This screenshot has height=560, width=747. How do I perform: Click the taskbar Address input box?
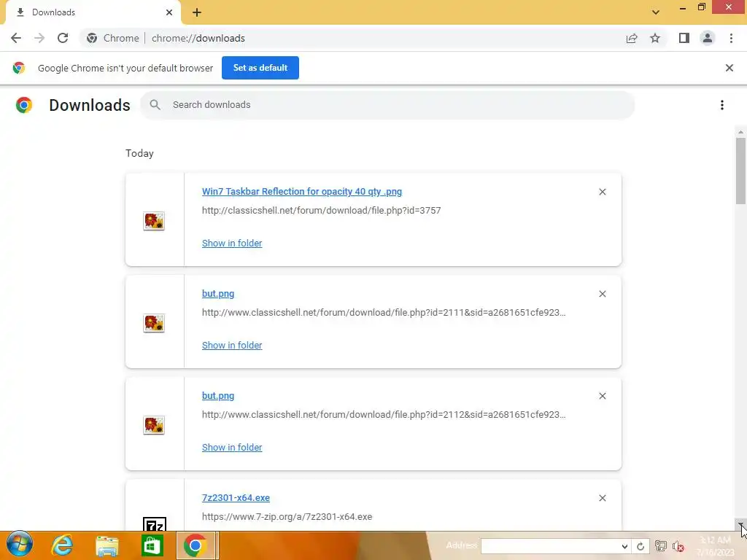point(550,546)
